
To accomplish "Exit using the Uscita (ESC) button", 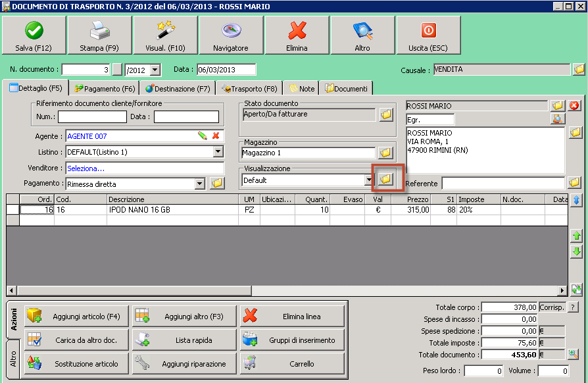I will pos(428,36).
